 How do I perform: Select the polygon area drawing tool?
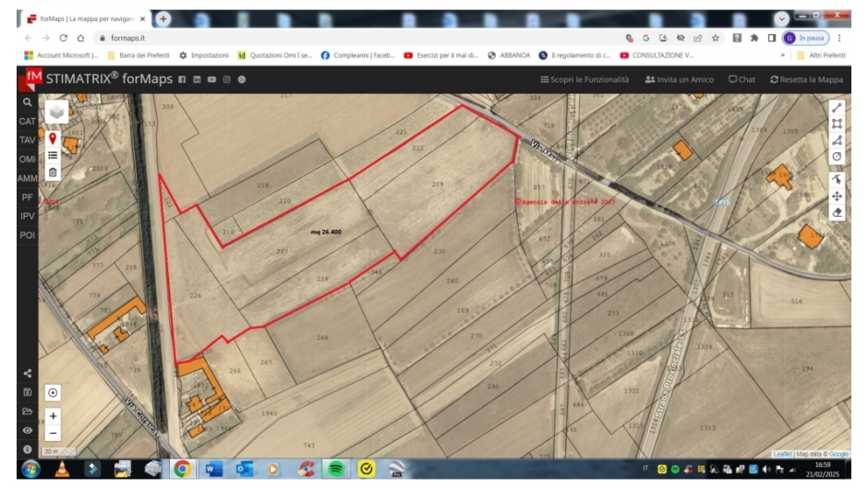(837, 124)
